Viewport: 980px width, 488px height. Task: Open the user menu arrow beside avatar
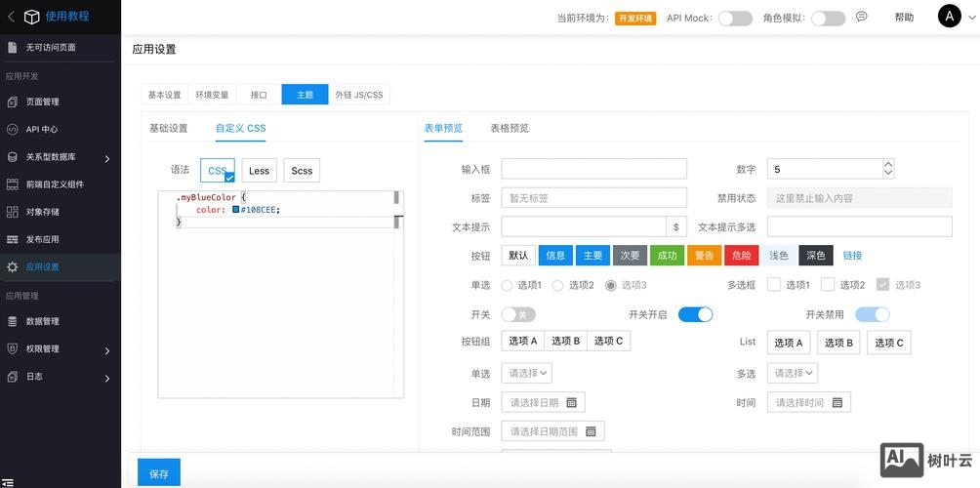click(970, 18)
